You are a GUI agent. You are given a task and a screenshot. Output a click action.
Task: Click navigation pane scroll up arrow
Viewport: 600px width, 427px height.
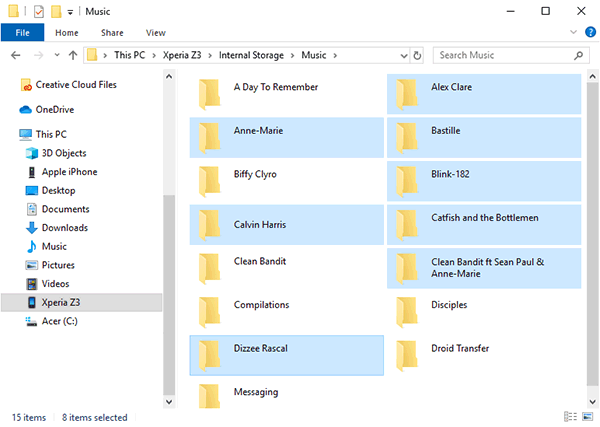[169, 77]
